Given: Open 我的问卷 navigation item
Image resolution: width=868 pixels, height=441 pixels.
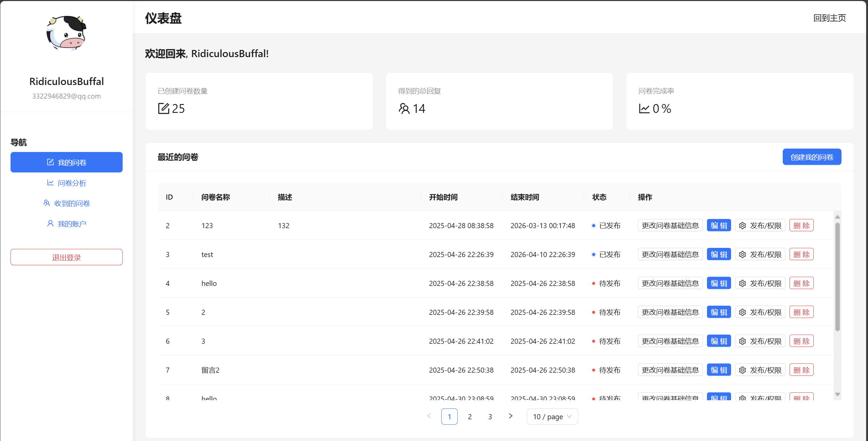Looking at the screenshot, I should [x=67, y=162].
